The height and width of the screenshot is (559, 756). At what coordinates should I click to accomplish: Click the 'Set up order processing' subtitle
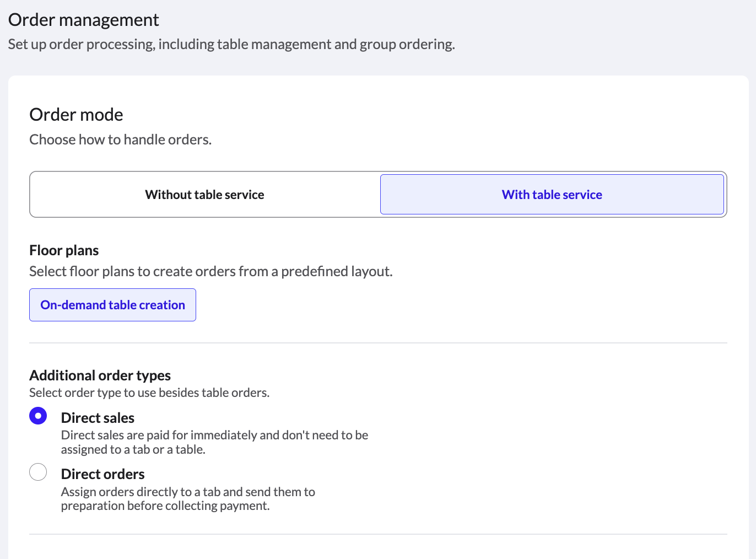pyautogui.click(x=231, y=44)
